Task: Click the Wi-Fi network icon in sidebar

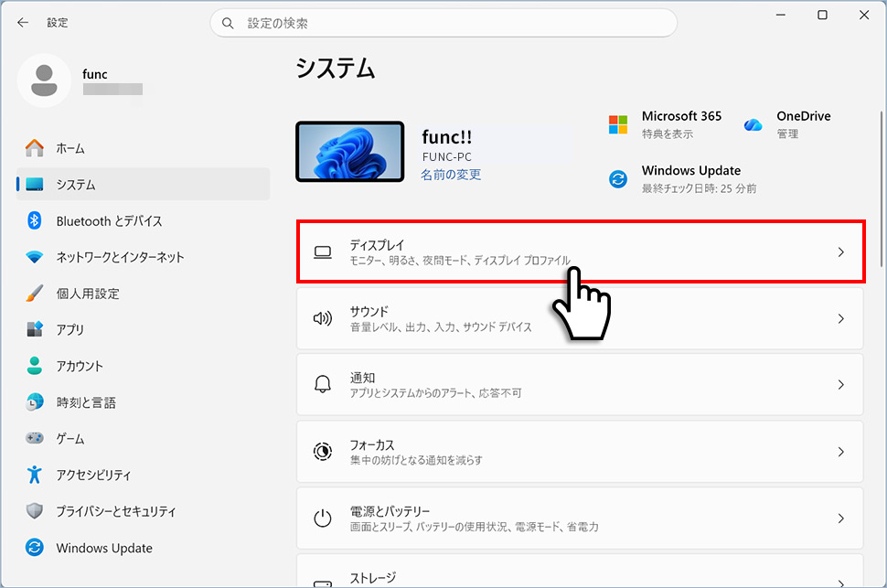Action: click(x=35, y=257)
